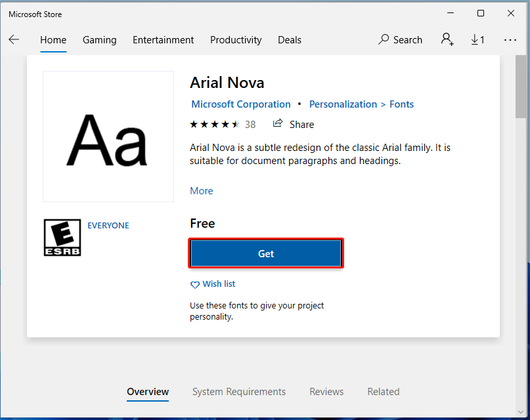
Task: Go back with the back arrow
Action: [x=14, y=39]
